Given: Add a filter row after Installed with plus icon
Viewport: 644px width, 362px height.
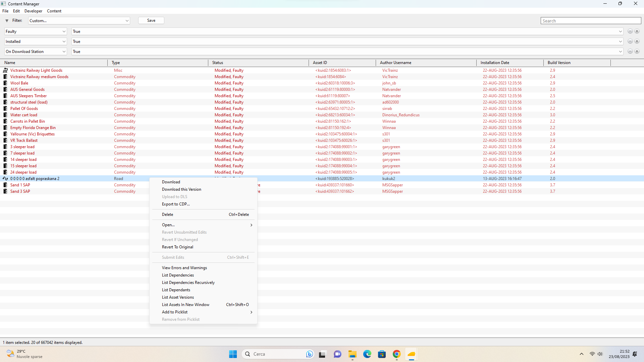Looking at the screenshot, I should [637, 42].
